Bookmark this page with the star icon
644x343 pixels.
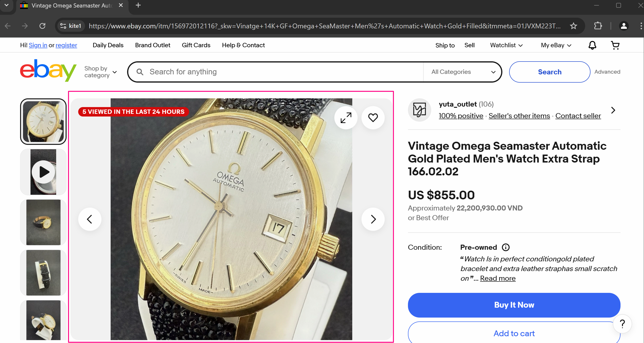(x=573, y=26)
